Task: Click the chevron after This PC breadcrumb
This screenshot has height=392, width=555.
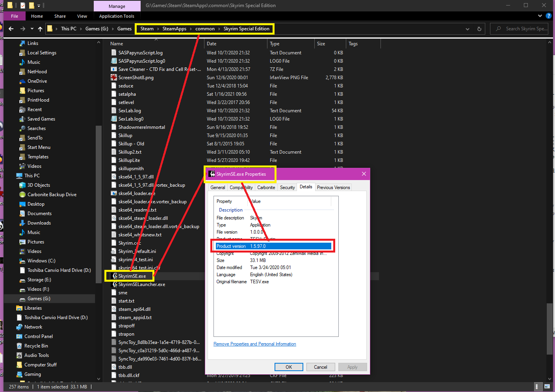Action: point(81,29)
